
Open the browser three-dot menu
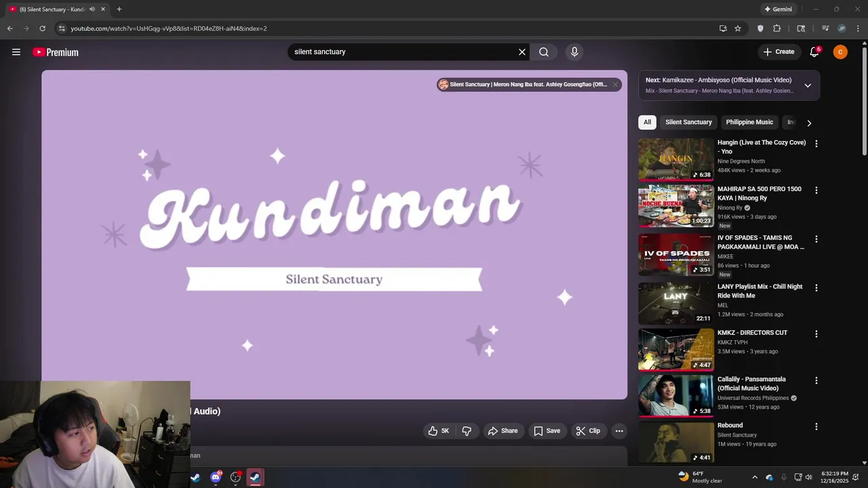pos(859,28)
